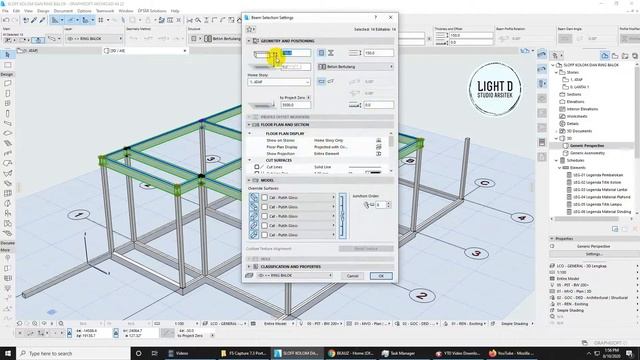This screenshot has width=640, height=360.
Task: Open the Document menu
Action: (63, 11)
